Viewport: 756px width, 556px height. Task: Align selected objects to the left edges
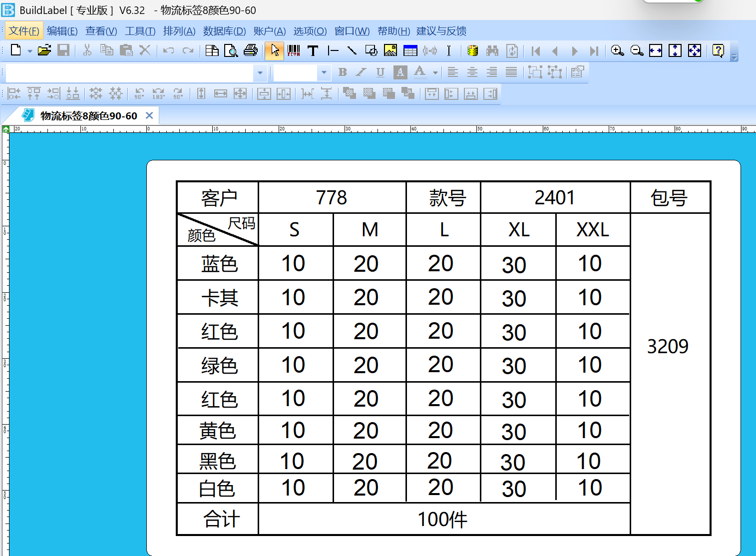[x=14, y=93]
